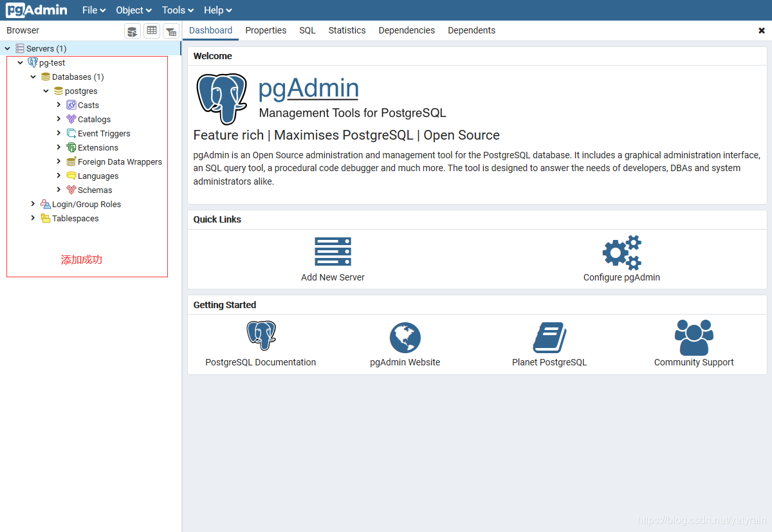The height and width of the screenshot is (532, 772).
Task: Open the Object menu
Action: [134, 10]
